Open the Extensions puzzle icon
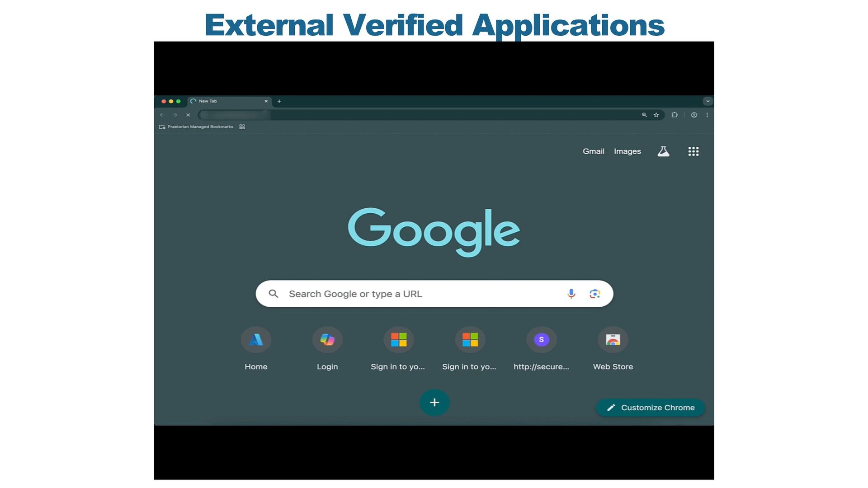The image size is (868, 488). click(x=675, y=115)
